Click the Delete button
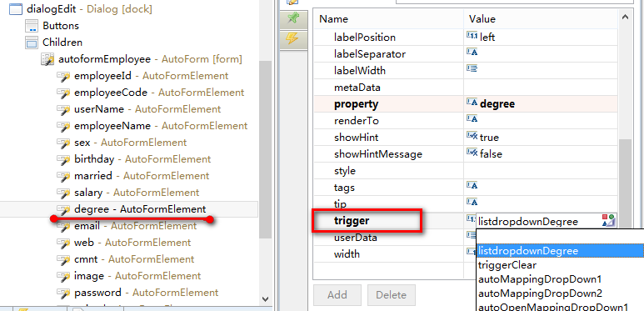644x311 pixels. pyautogui.click(x=392, y=295)
